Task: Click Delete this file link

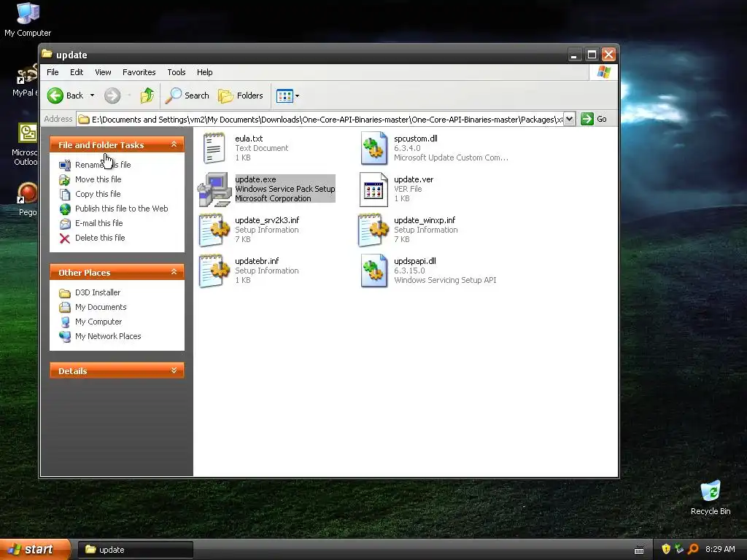Action: pyautogui.click(x=100, y=238)
